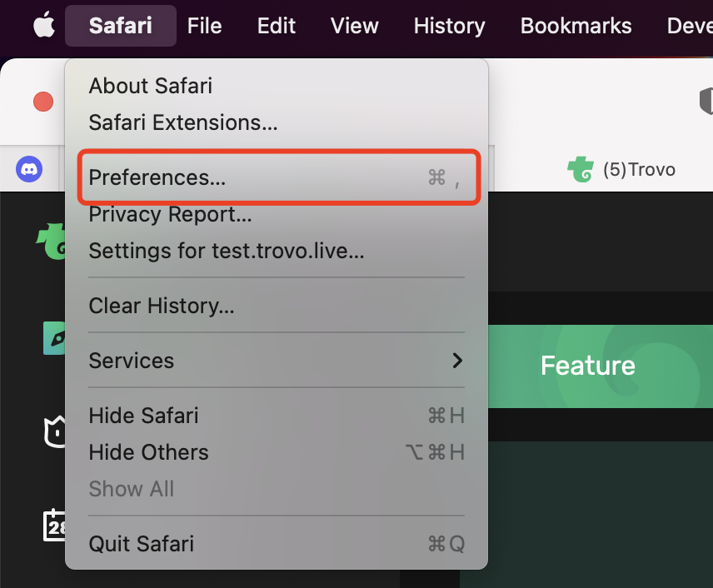Open the Bookmarks menu

point(576,26)
